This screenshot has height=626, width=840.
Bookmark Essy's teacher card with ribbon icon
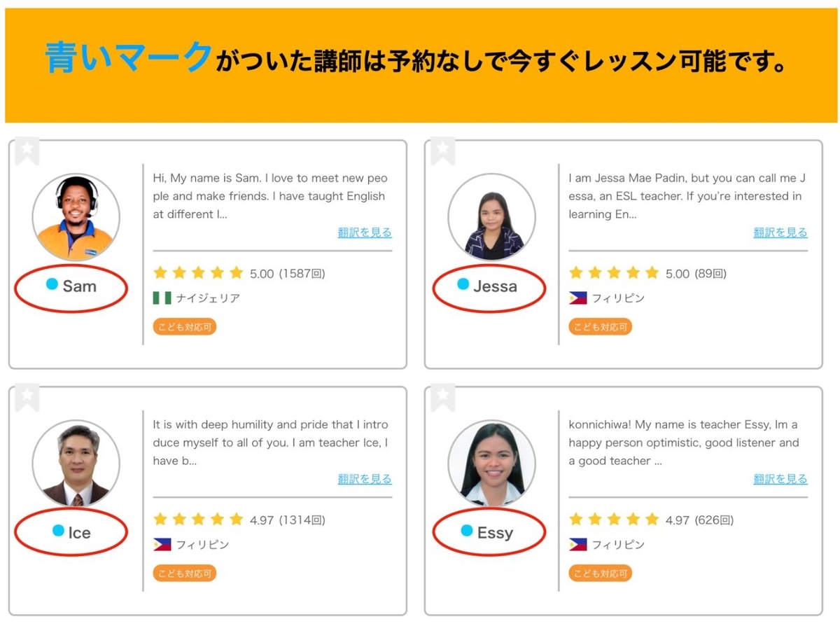tap(443, 396)
